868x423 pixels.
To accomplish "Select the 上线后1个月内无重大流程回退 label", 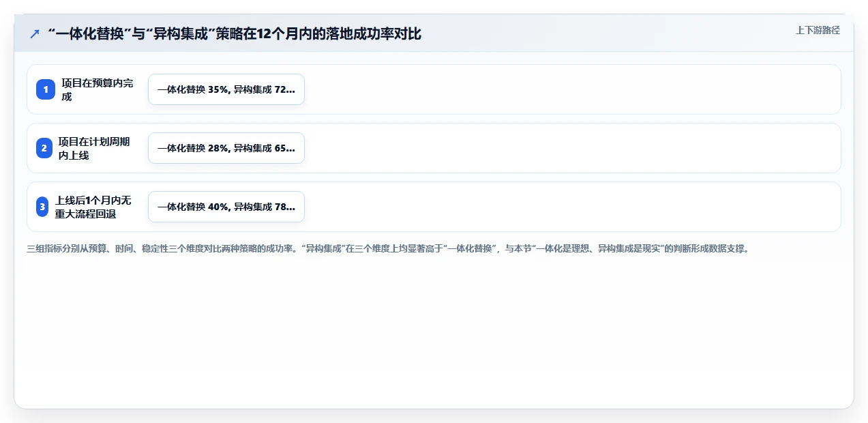I will pos(93,207).
